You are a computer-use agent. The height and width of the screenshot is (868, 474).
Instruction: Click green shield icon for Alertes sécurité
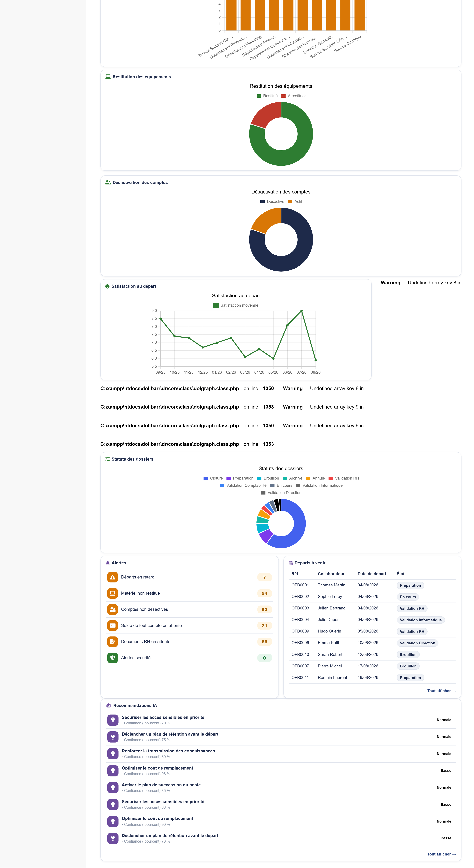(x=113, y=658)
